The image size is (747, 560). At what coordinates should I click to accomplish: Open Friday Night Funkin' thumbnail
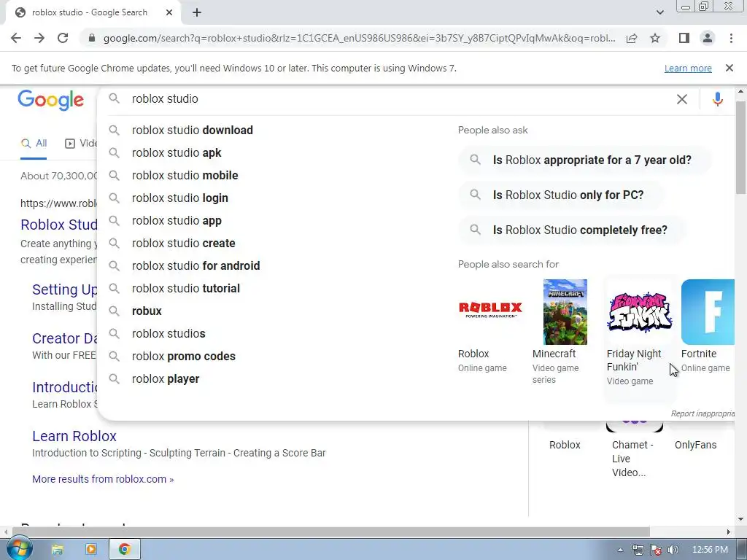[x=639, y=312]
